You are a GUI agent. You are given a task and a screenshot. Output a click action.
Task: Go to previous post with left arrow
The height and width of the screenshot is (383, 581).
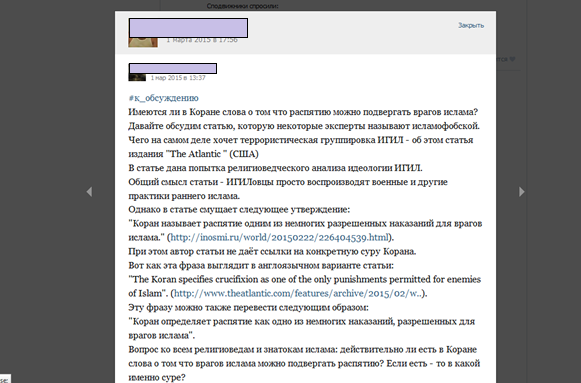[x=89, y=192]
